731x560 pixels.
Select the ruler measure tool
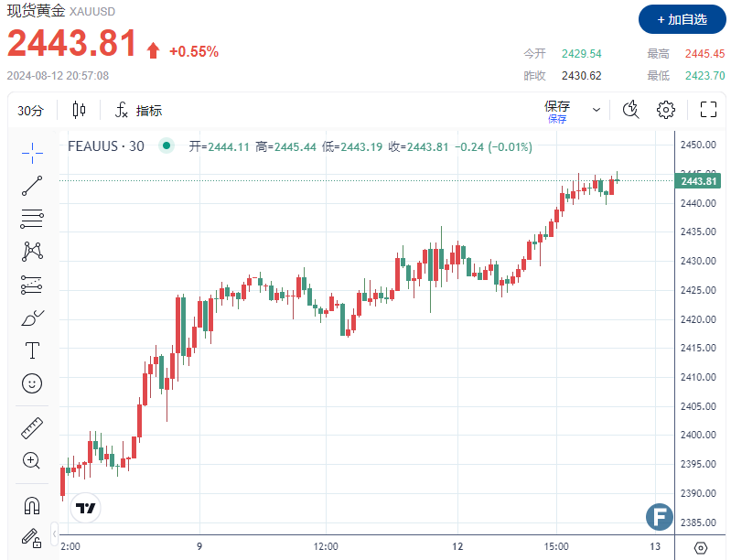(32, 427)
